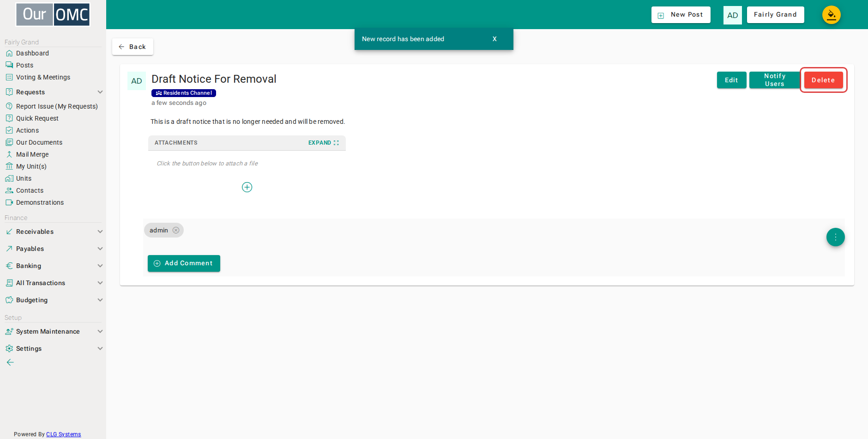The image size is (868, 439).
Task: Dismiss the 'New record has been added' notification
Action: pyautogui.click(x=494, y=39)
